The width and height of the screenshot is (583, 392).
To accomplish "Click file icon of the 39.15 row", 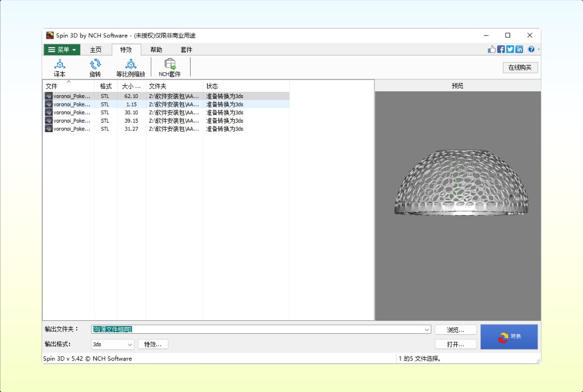I will point(48,121).
